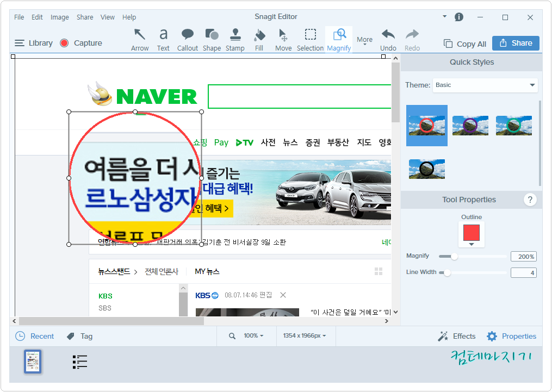Click the Copy All button

(464, 43)
